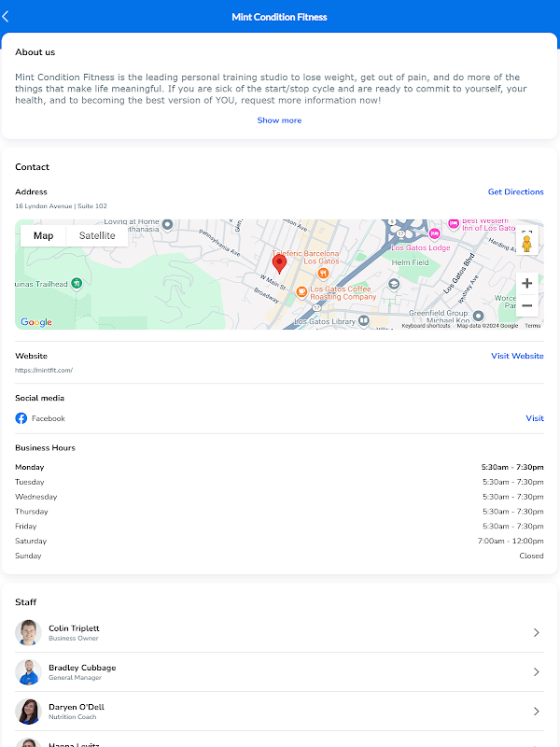Click the https://mintfit.com/ URL text

pos(44,370)
